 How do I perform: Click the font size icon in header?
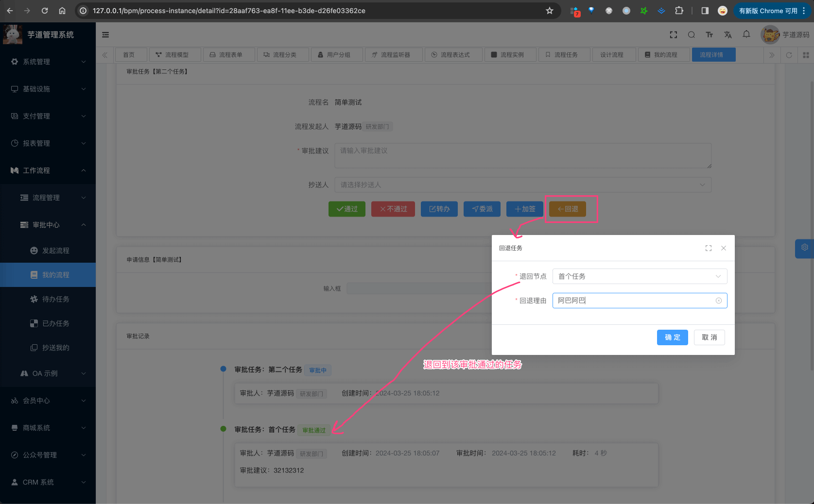tap(709, 35)
